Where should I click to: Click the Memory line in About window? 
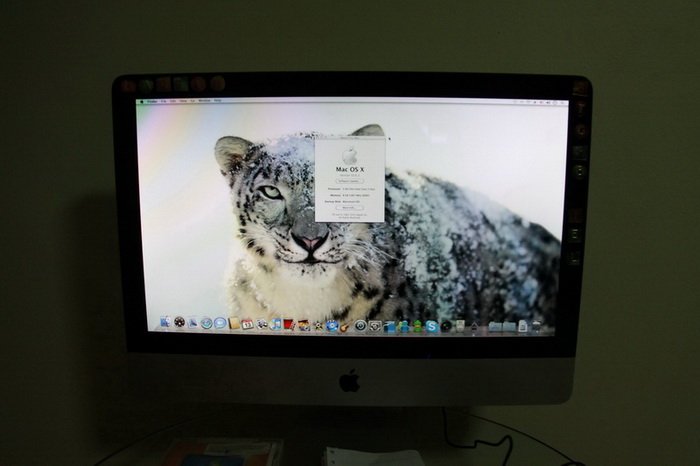click(x=350, y=196)
